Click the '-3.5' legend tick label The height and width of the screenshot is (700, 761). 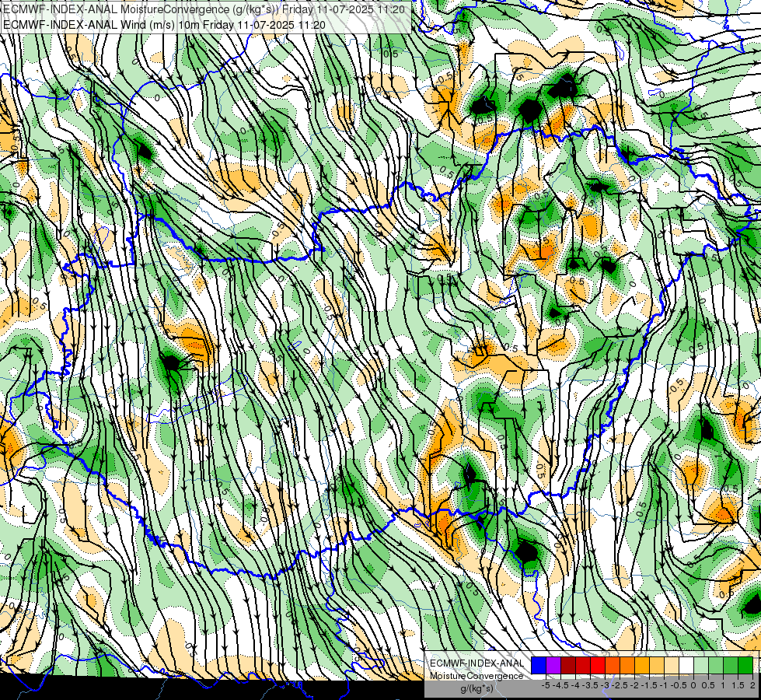pyautogui.click(x=590, y=685)
